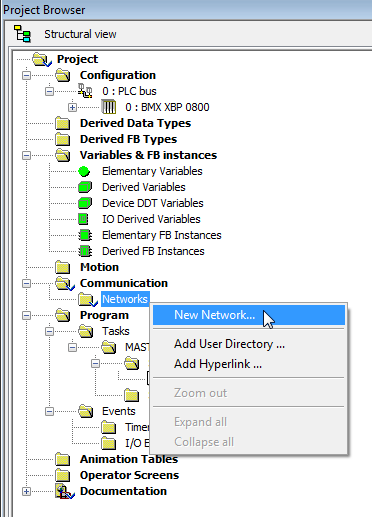Click the Derived FB Types folder icon
372x517 pixels.
[63, 139]
